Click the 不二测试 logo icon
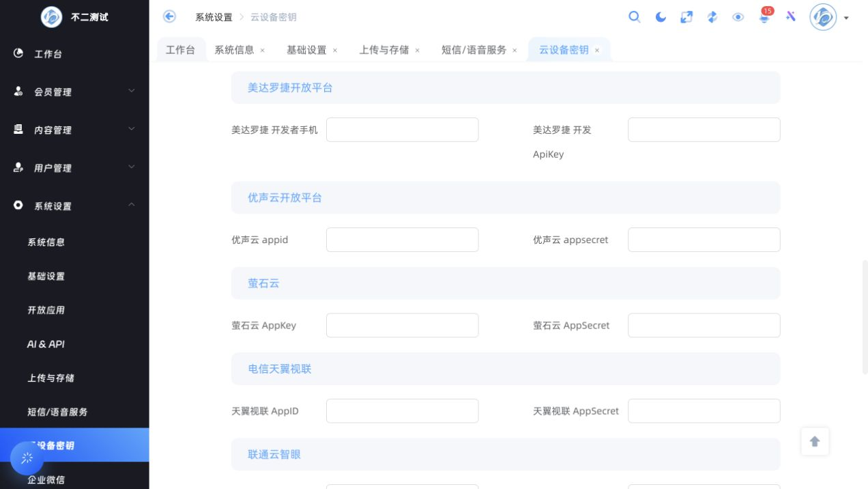868x489 pixels. tap(51, 17)
